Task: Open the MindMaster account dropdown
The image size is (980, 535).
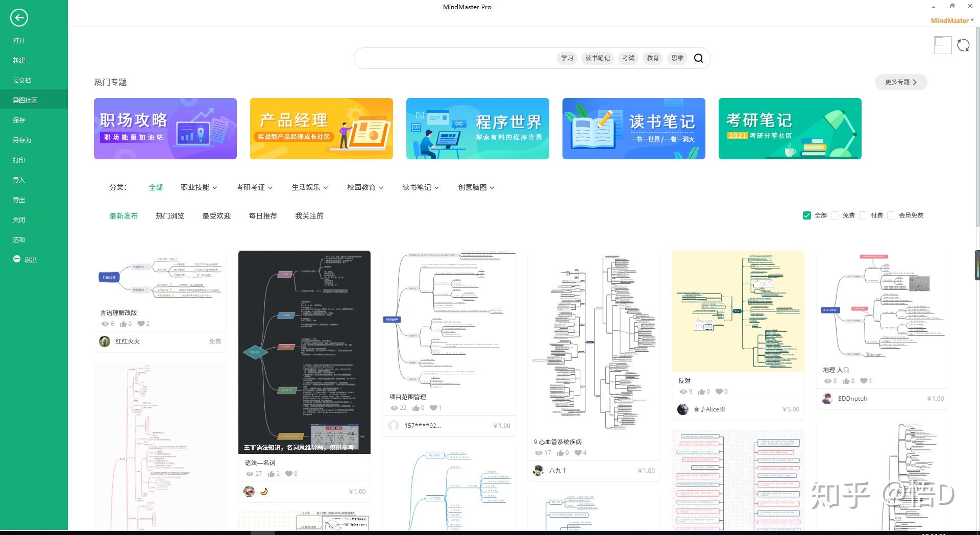Action: [x=952, y=20]
